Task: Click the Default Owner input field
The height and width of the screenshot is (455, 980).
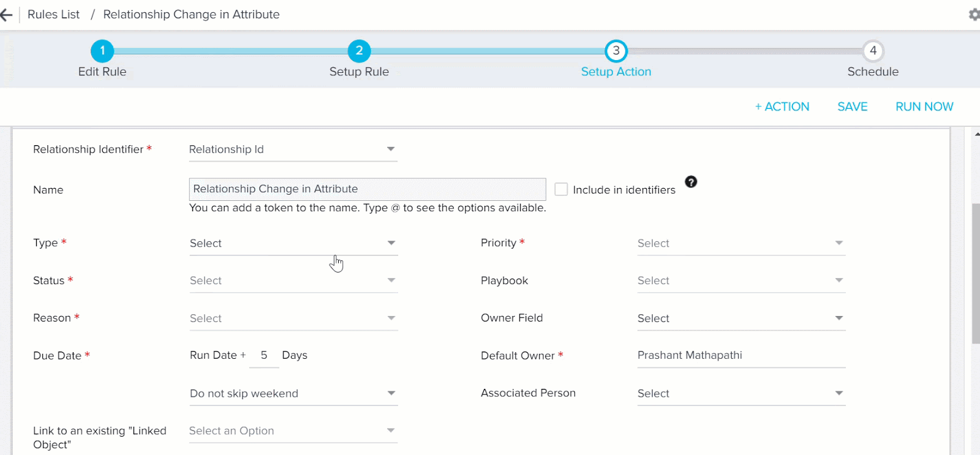Action: pos(741,355)
